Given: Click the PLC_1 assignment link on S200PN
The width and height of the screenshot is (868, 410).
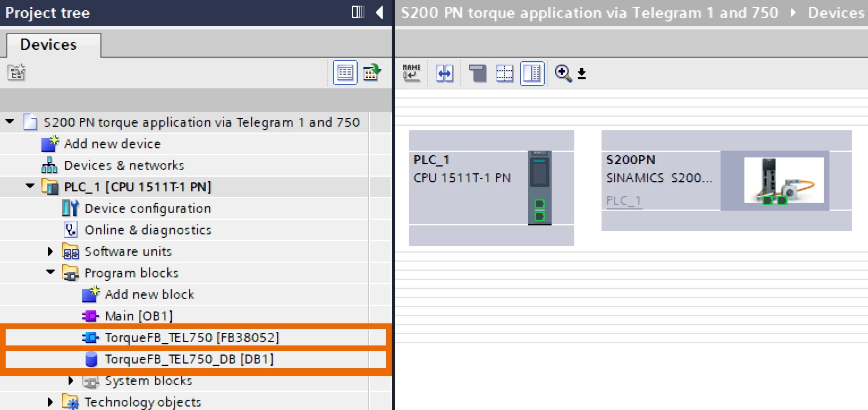Looking at the screenshot, I should (624, 201).
